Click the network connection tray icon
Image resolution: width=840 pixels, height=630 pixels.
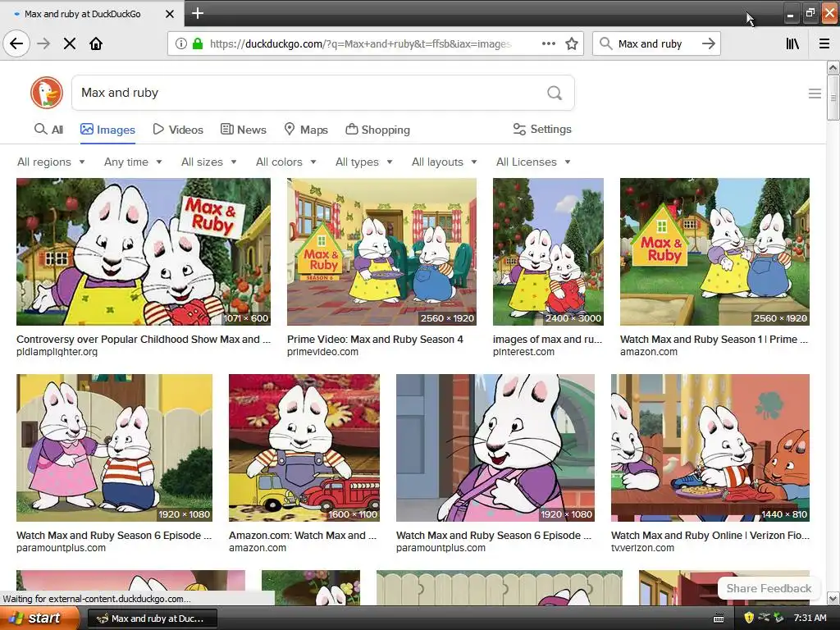(765, 619)
